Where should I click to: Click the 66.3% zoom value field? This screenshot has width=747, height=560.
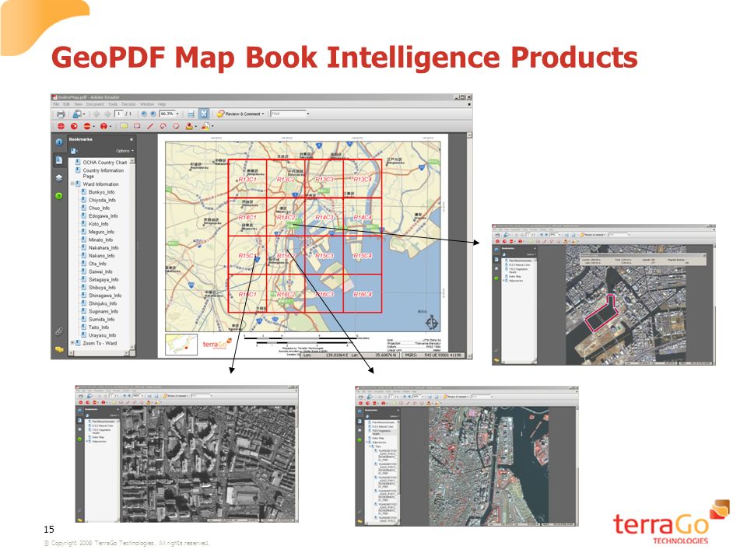[x=167, y=114]
